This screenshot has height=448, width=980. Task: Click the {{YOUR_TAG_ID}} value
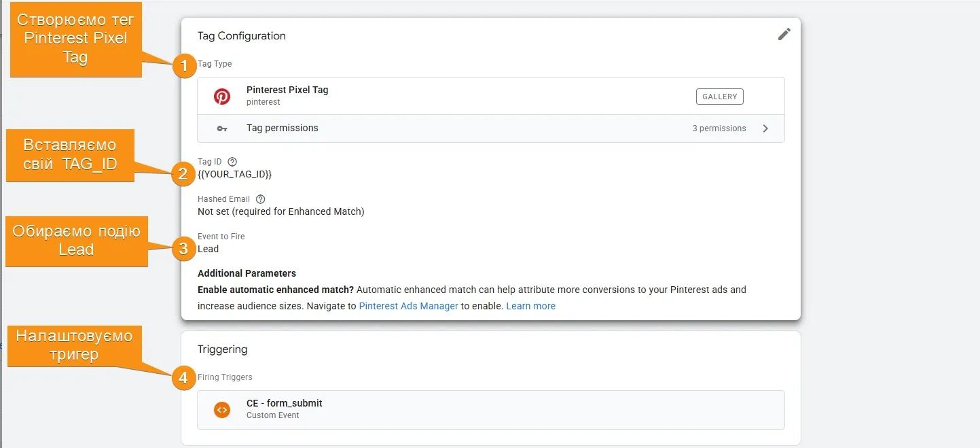pos(235,174)
